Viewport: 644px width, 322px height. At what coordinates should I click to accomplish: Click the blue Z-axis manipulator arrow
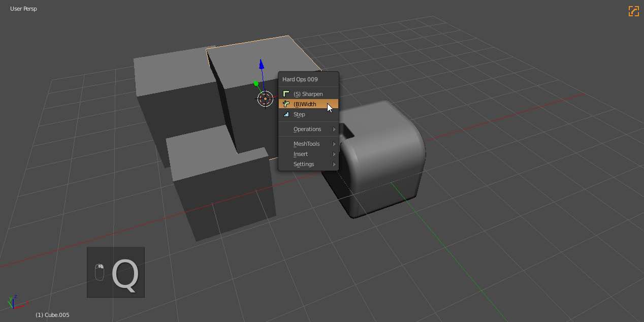(262, 64)
